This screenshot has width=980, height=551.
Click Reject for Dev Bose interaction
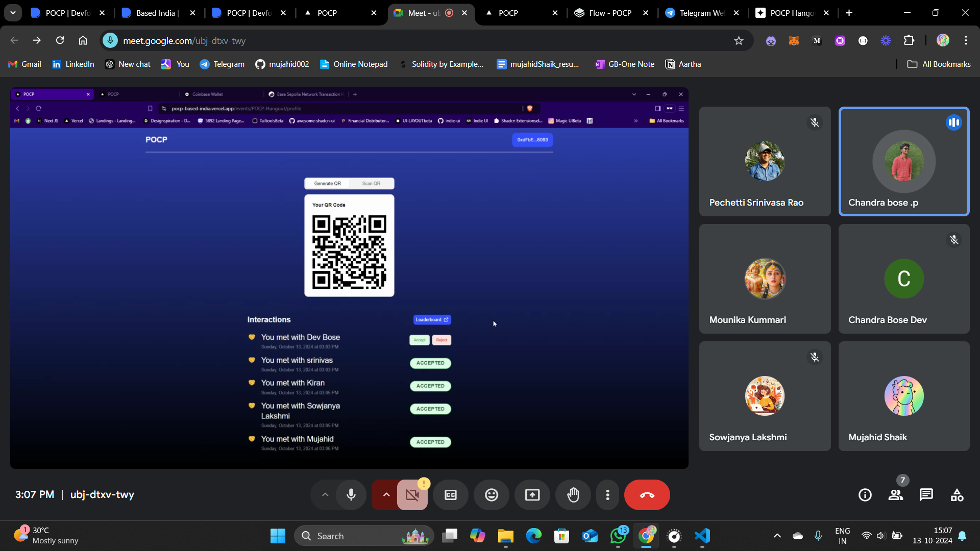442,340
